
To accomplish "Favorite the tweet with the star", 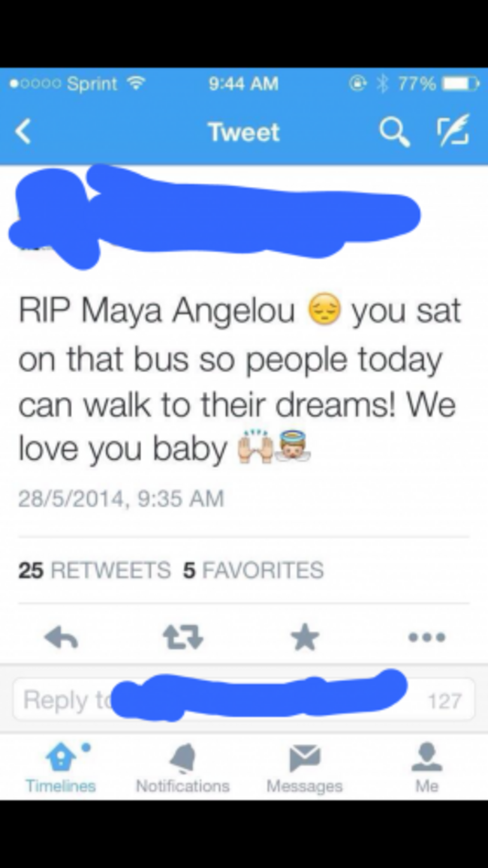I will click(x=306, y=637).
